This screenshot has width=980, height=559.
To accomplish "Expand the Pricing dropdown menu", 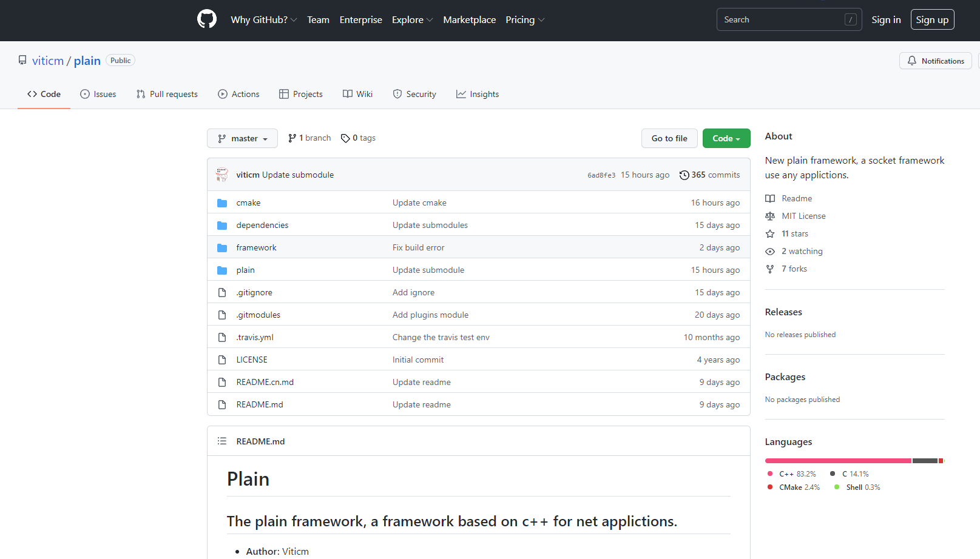I will (525, 20).
